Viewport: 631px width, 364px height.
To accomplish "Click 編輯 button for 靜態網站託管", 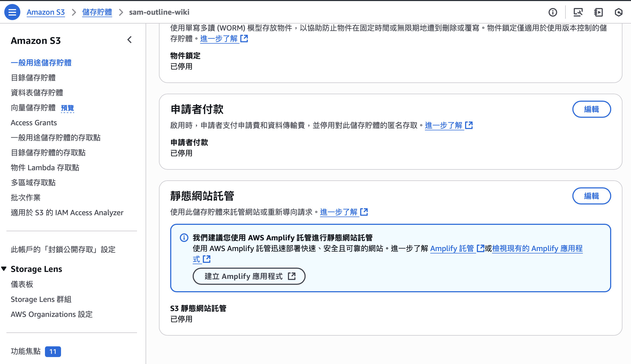I will pos(591,196).
